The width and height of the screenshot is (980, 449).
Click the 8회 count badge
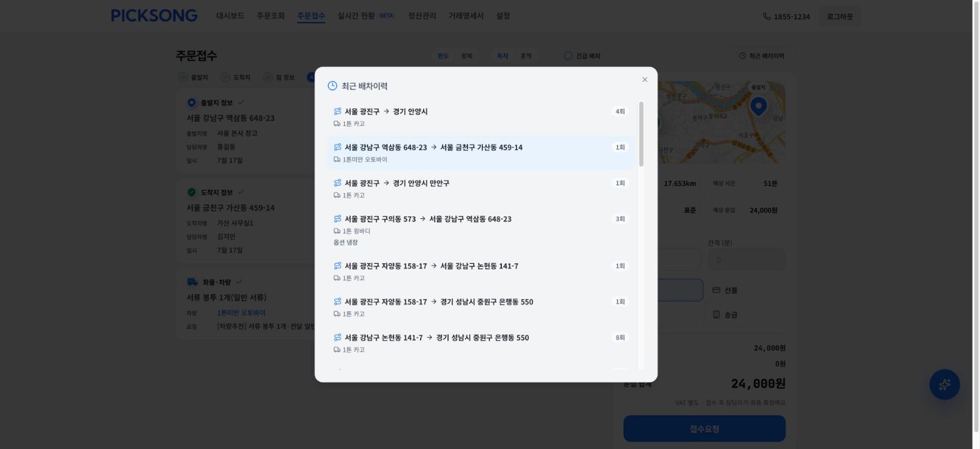(x=620, y=337)
